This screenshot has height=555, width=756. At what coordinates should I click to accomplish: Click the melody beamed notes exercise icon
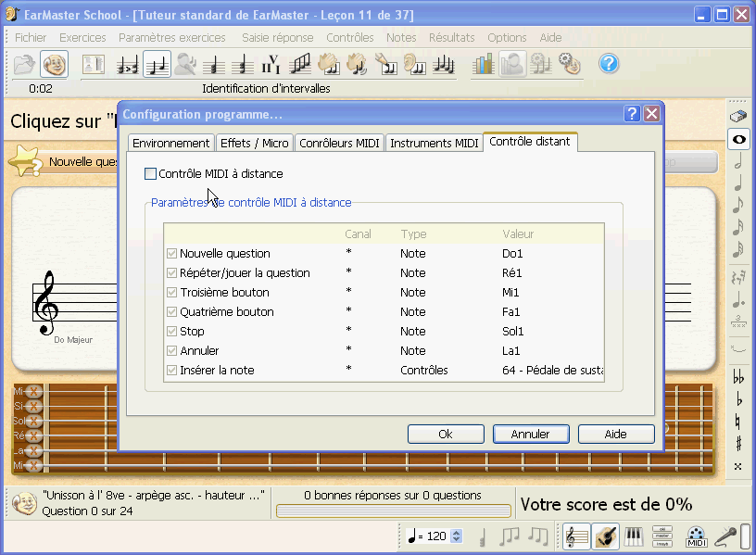pos(300,64)
